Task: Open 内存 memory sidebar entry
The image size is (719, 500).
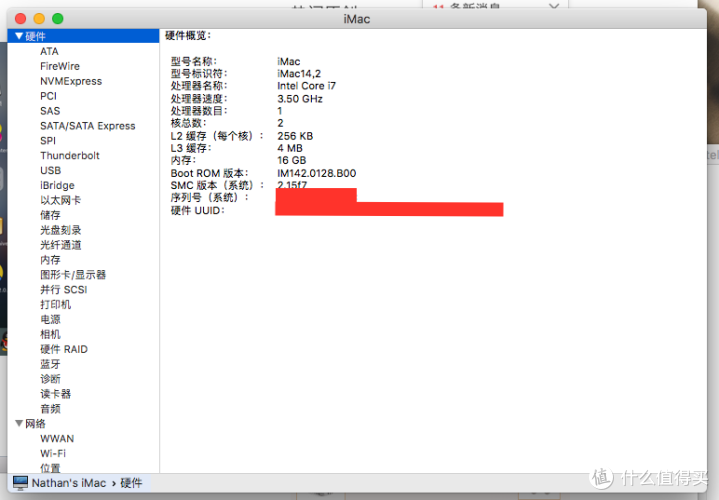Action: coord(50,260)
